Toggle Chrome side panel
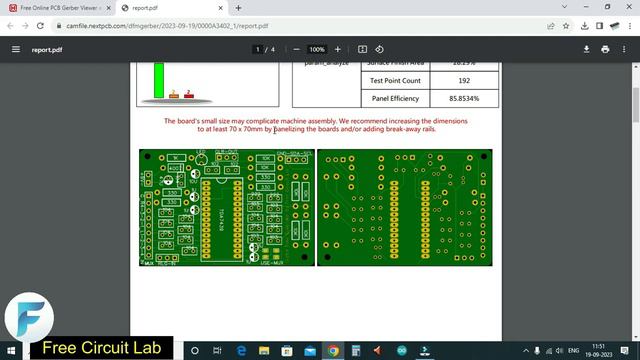The height and width of the screenshot is (360, 640). pos(599,26)
